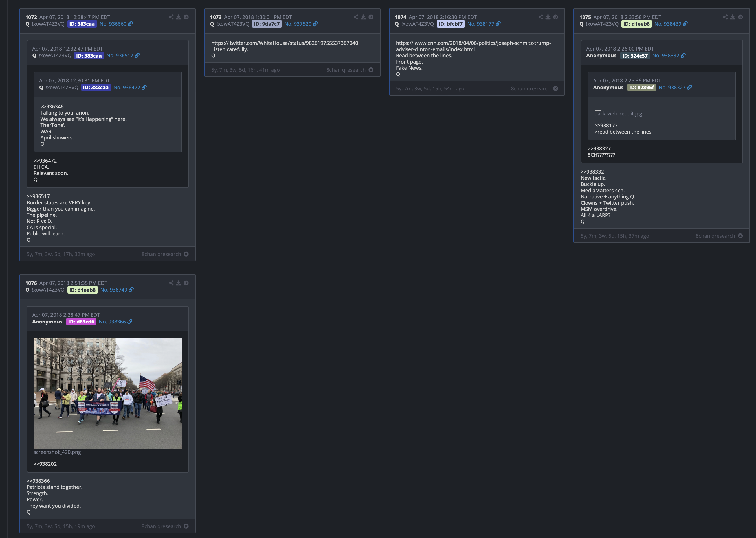Click ID d1eeb8 badge on post 1076 header
This screenshot has height=538, width=756.
point(82,290)
